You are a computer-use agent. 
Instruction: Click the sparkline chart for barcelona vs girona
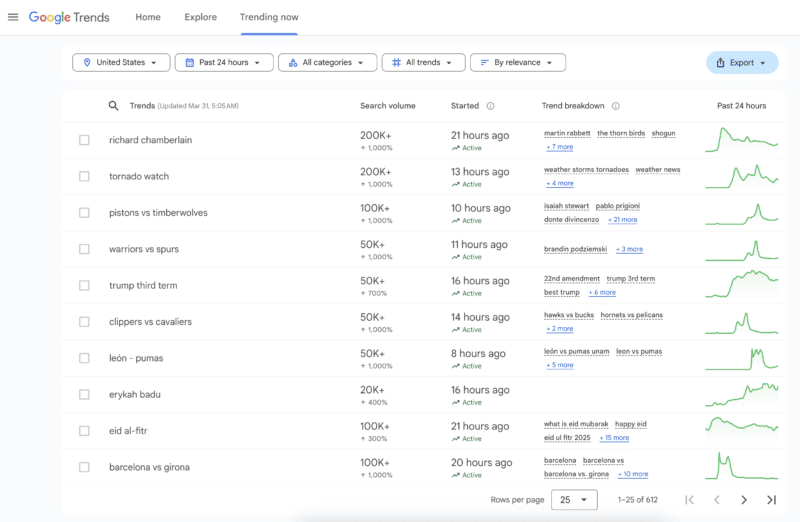pos(742,466)
